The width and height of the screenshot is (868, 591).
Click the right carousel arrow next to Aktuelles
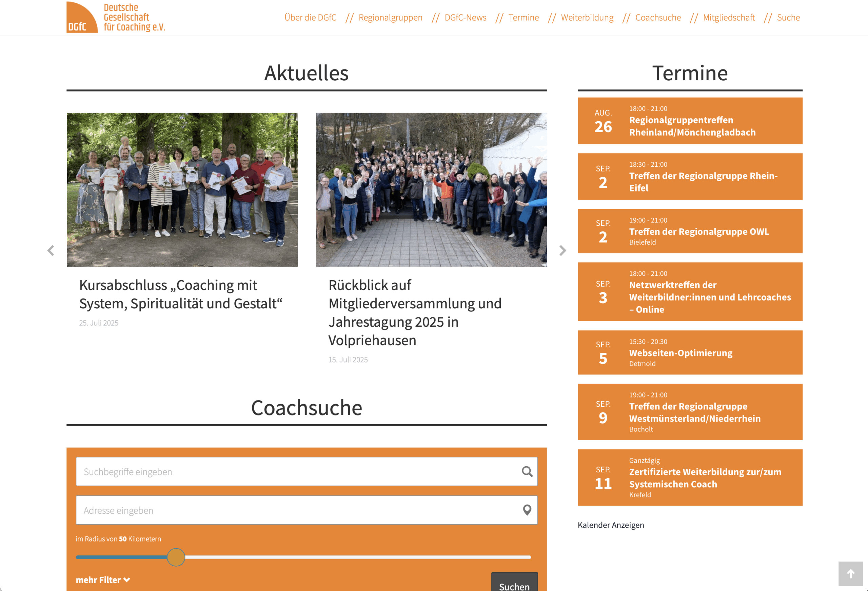[x=563, y=250]
